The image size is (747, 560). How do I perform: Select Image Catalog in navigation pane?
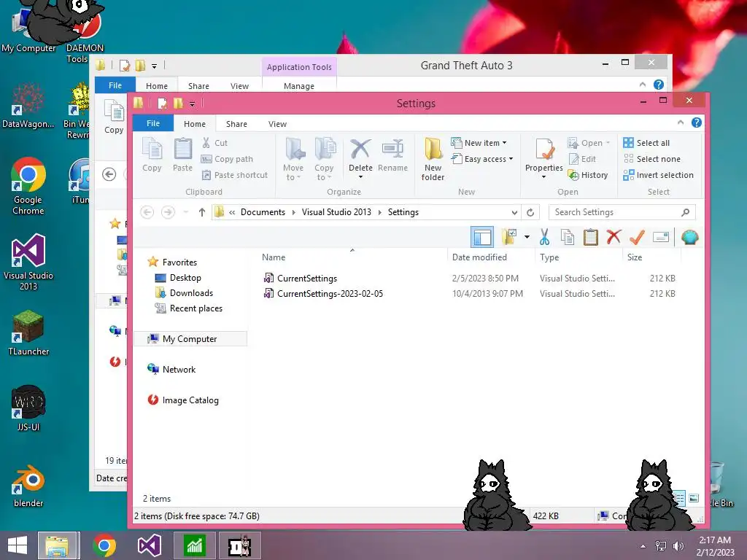[x=190, y=400]
